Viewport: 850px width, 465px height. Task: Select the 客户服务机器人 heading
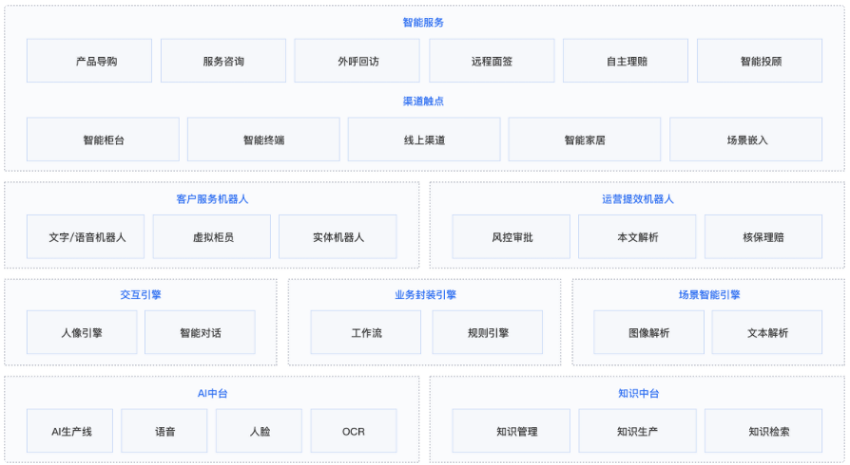pos(212,199)
